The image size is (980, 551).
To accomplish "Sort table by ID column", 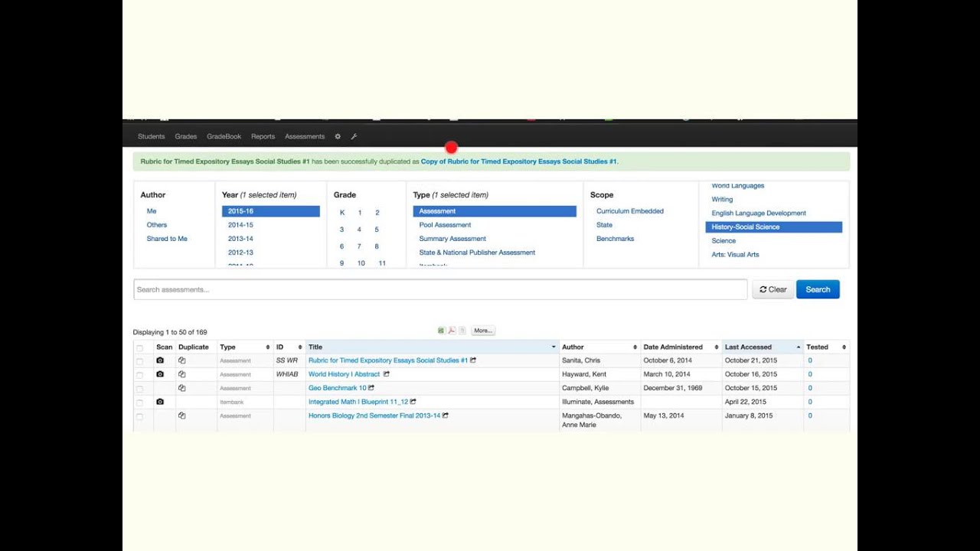I will [x=289, y=347].
